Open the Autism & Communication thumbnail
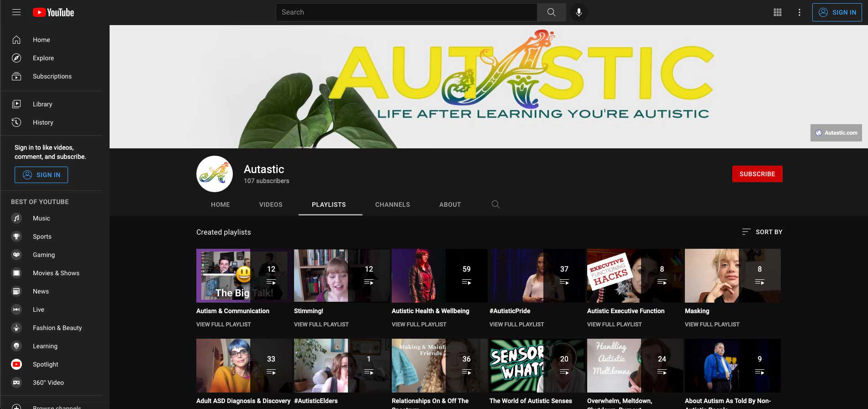Viewport: 868px width, 409px height. click(244, 276)
